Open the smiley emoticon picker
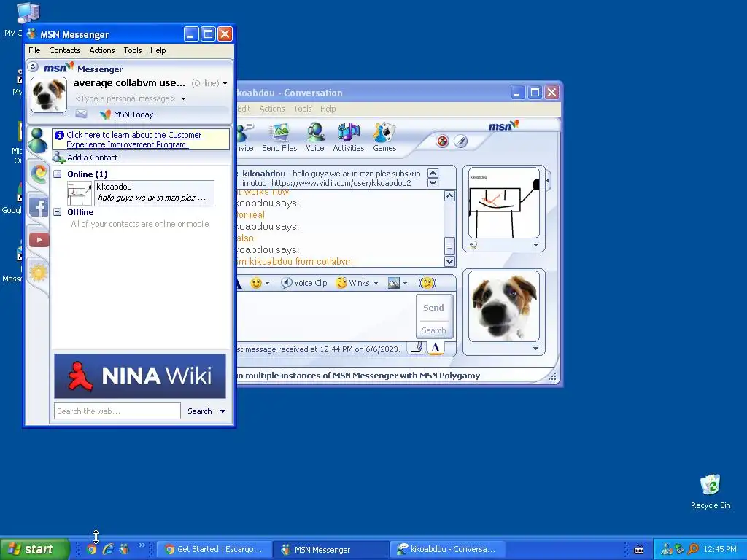Image resolution: width=747 pixels, height=560 pixels. pyautogui.click(x=256, y=283)
